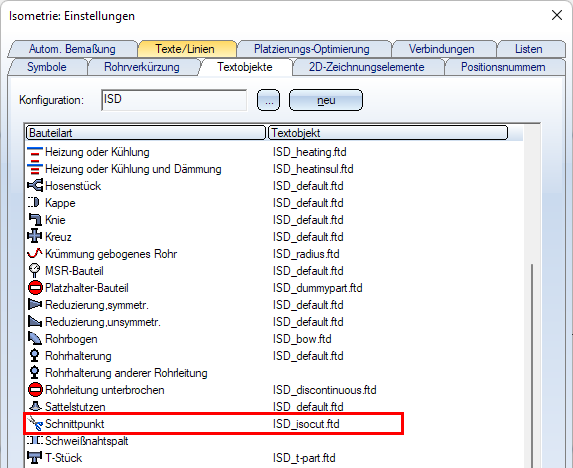The height and width of the screenshot is (468, 573).
Task: Click the list's vertical scrollbar thumb
Action: coord(532,365)
